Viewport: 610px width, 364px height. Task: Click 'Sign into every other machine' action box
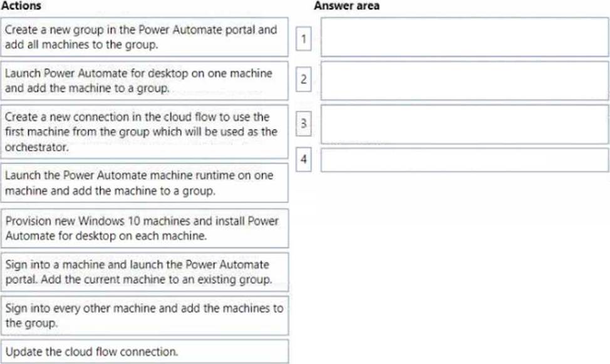145,316
